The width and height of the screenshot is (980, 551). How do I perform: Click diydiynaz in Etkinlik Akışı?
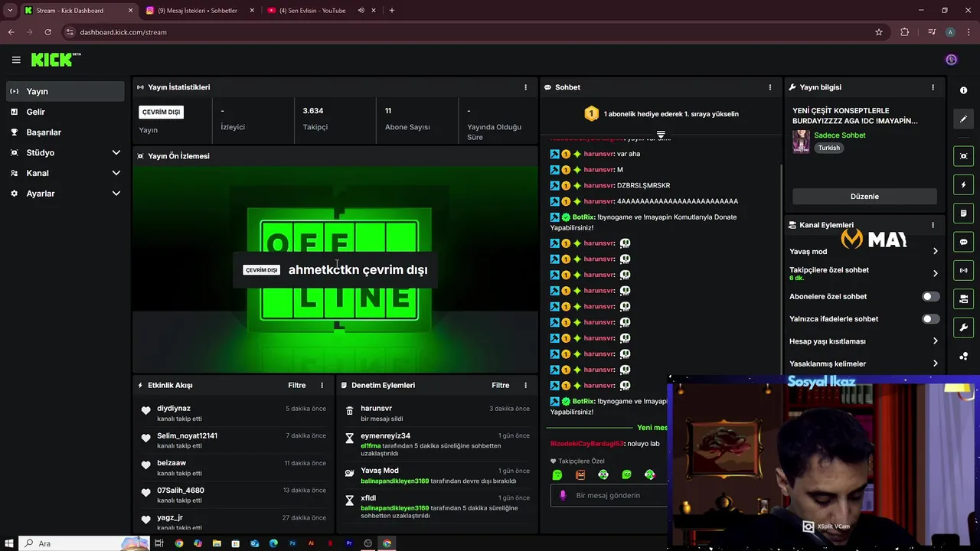pos(174,409)
